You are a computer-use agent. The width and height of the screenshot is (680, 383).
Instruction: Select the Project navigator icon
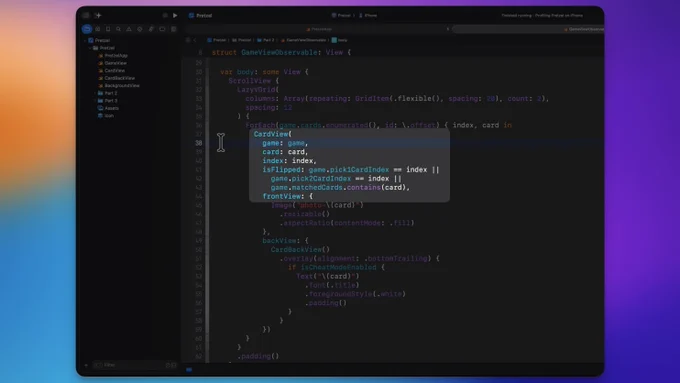click(x=87, y=29)
